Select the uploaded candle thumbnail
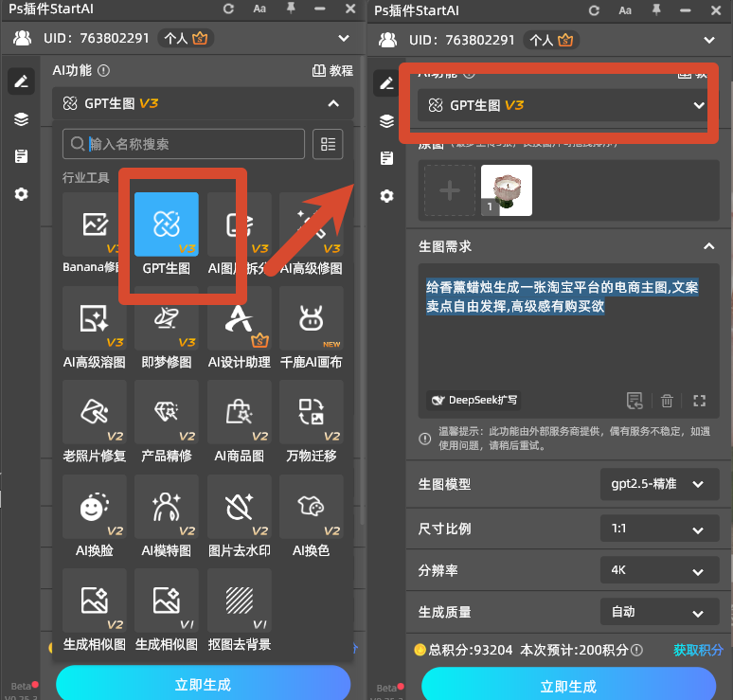The width and height of the screenshot is (733, 700). pos(507,190)
